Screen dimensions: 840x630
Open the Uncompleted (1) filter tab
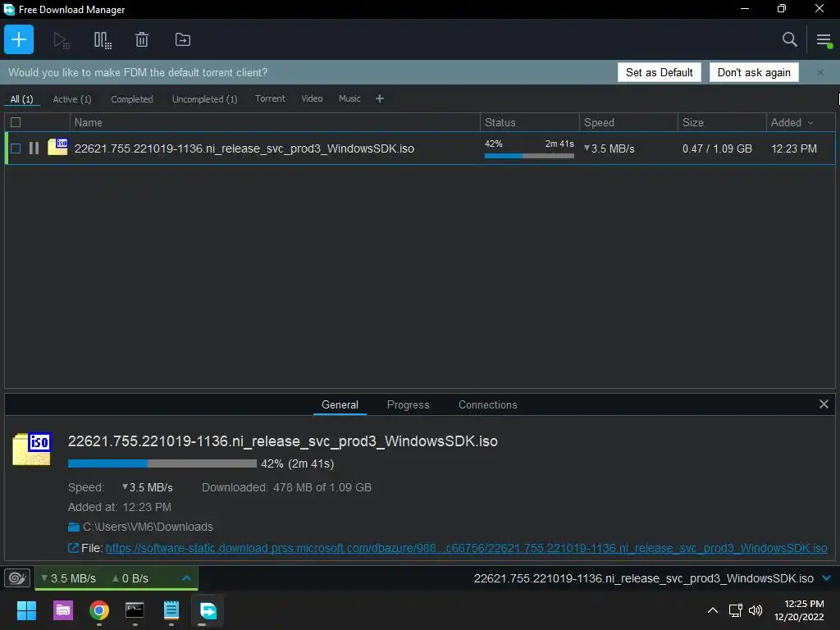click(204, 99)
